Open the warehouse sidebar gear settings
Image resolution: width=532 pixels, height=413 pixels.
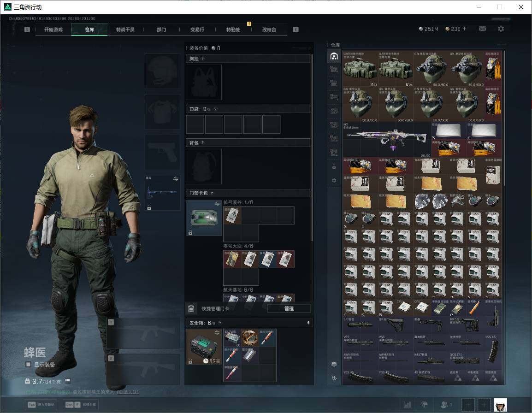click(334, 181)
